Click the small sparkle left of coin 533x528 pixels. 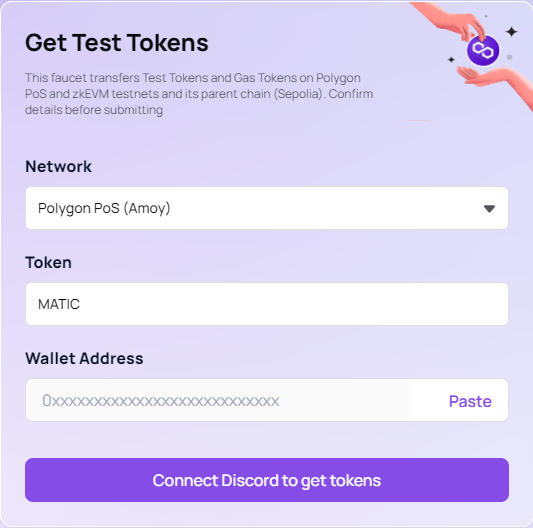(x=451, y=59)
